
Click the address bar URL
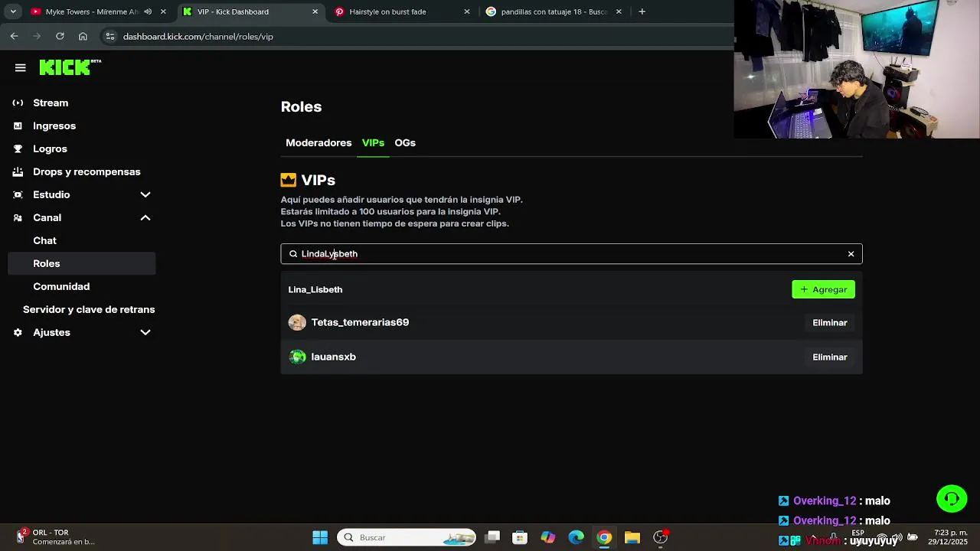tap(198, 37)
